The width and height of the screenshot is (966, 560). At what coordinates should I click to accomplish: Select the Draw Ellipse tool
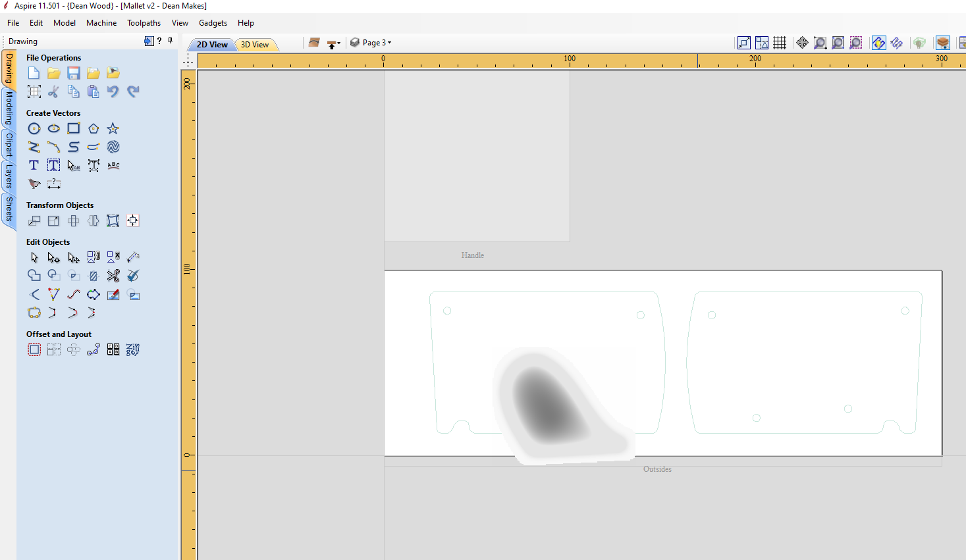(53, 128)
